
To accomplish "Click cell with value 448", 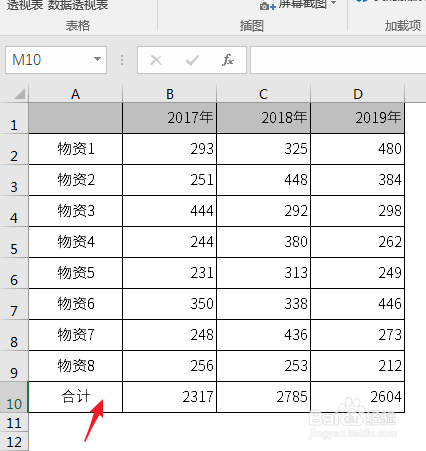I will 264,180.
